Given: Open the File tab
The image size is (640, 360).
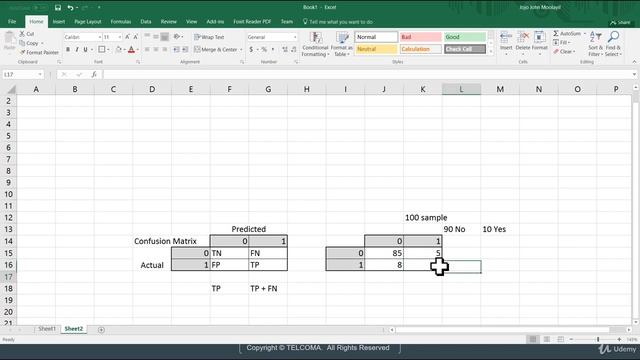Looking at the screenshot, I should pos(12,22).
